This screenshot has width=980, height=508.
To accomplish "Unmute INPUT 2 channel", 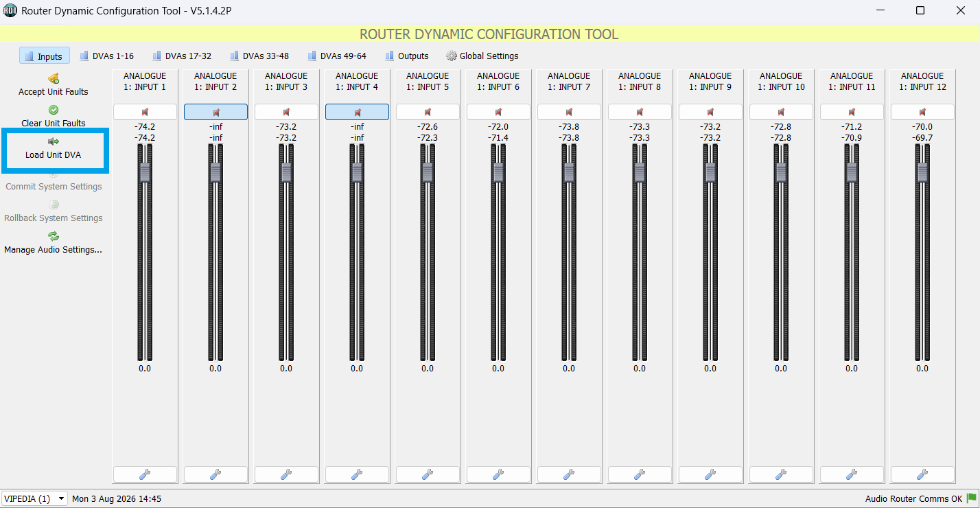I will coord(215,112).
